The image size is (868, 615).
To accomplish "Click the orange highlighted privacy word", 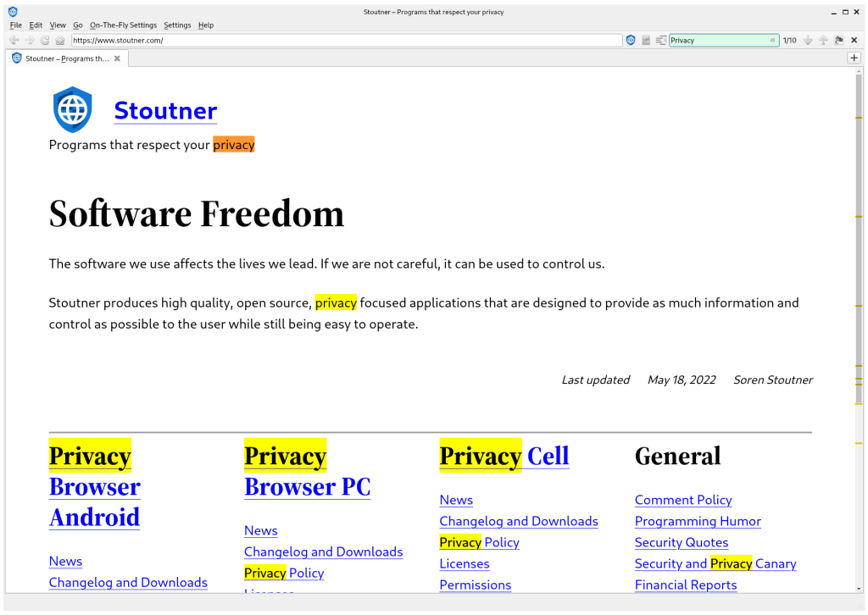I will point(234,145).
